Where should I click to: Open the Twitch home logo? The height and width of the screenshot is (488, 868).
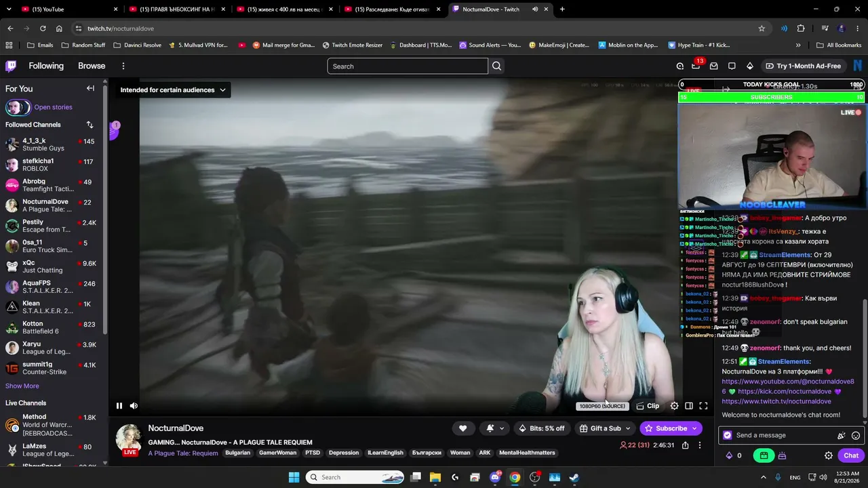point(11,66)
